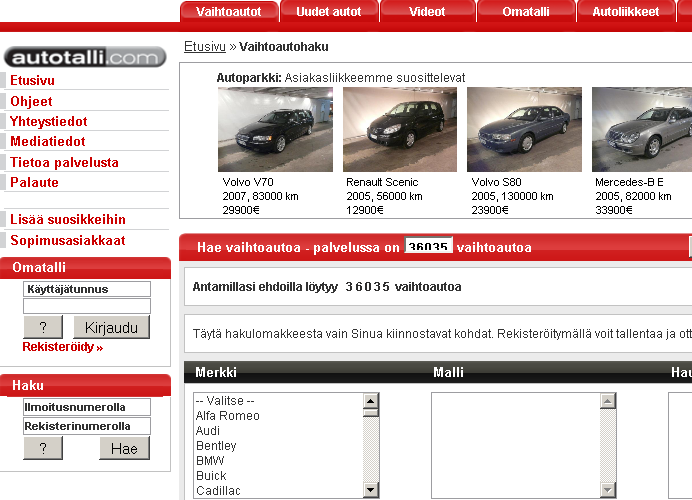Select Buick in Merkki list
692x500 pixels.
(278, 476)
